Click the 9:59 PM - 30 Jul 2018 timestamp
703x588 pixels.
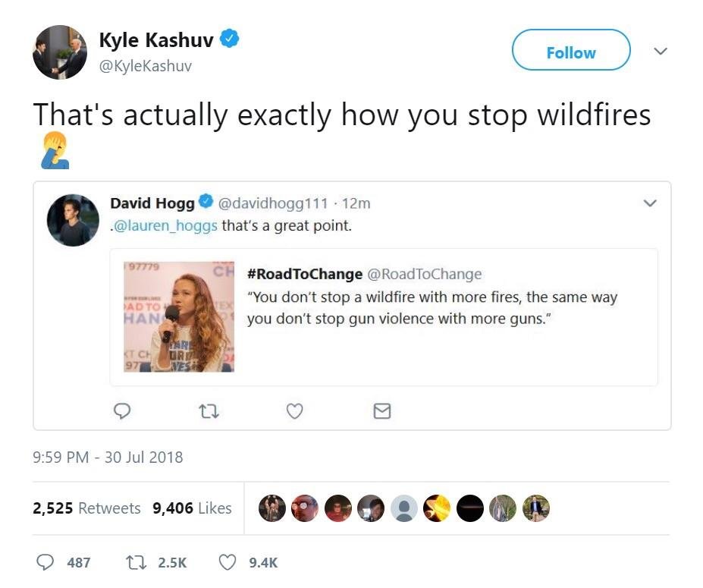coord(108,458)
